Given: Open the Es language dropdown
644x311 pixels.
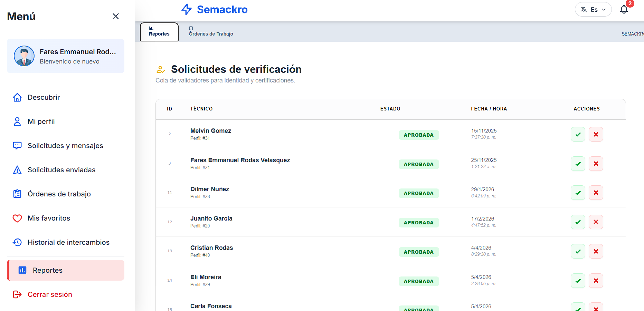Looking at the screenshot, I should [x=593, y=9].
